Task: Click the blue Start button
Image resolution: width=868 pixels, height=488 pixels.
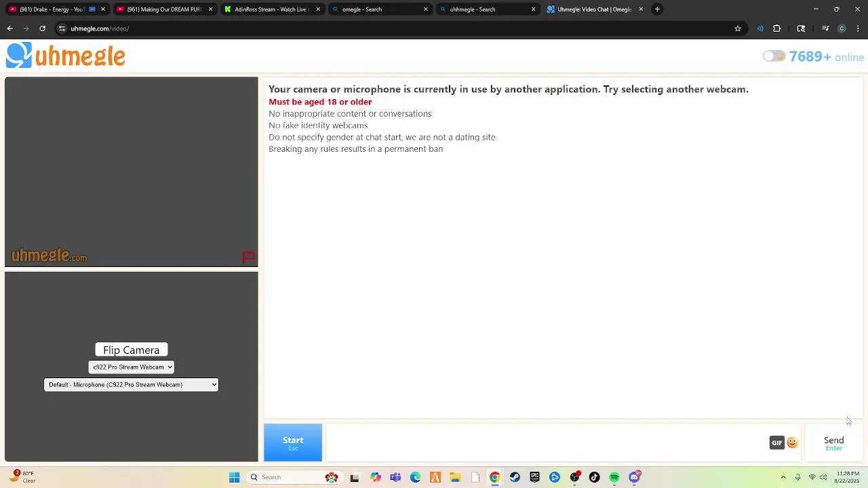Action: tap(293, 443)
